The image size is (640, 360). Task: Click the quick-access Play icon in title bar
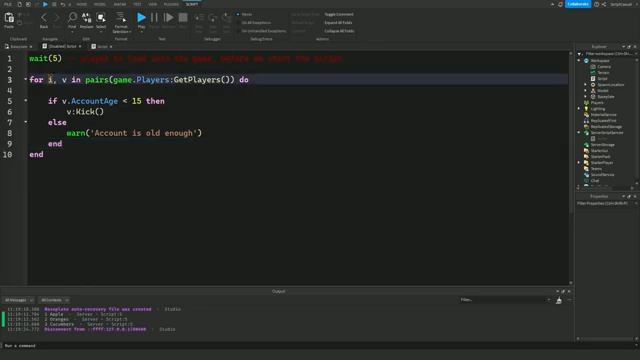pos(45,4)
